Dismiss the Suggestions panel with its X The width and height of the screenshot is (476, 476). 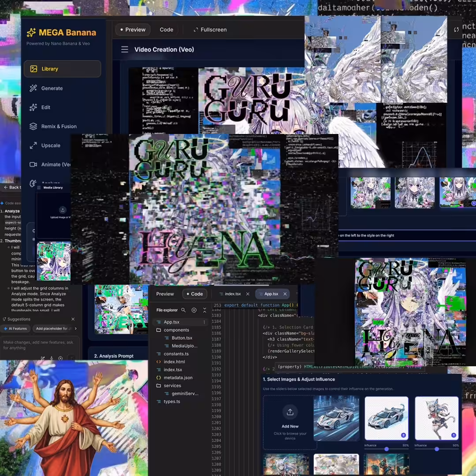click(73, 319)
